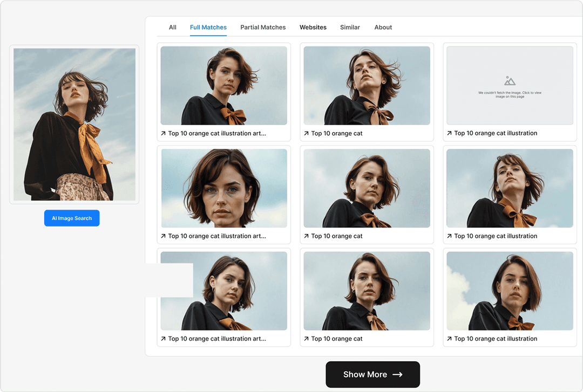583x392 pixels.
Task: Open the result thumbnail with the white cloud at left
Action: pos(510,291)
